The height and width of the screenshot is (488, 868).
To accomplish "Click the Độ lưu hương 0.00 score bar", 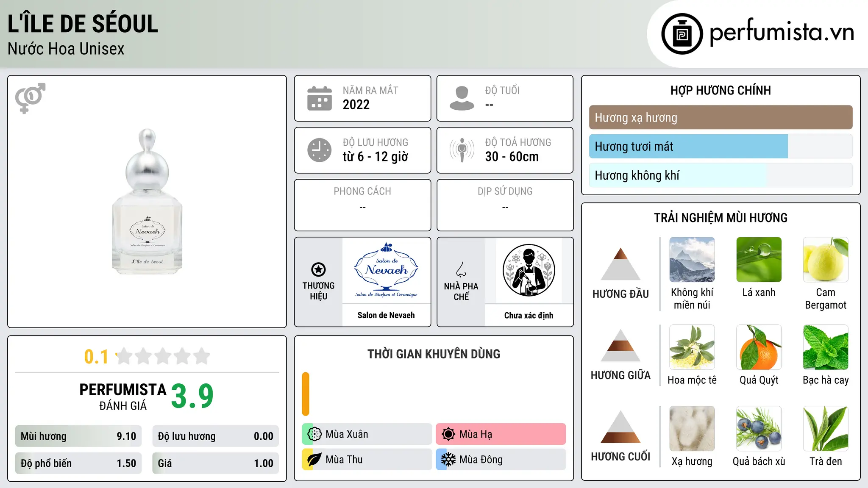I will tap(216, 436).
